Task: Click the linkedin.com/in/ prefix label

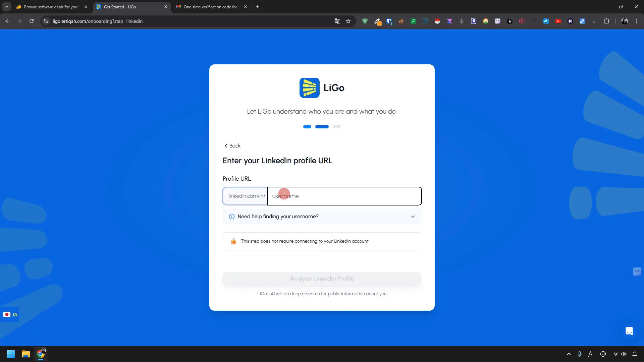Action: pos(247,196)
